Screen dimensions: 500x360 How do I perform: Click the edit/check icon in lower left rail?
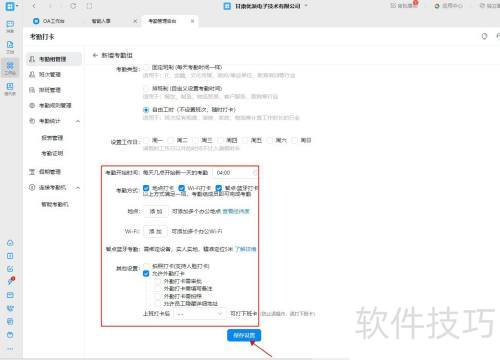click(10, 269)
